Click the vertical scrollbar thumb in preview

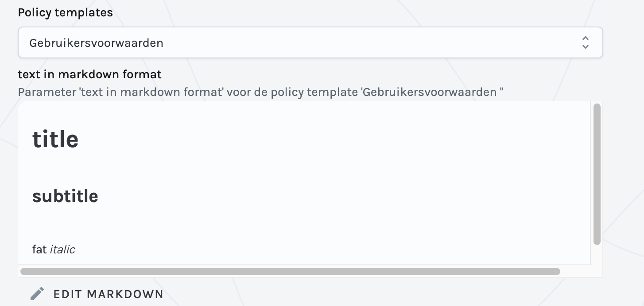click(x=597, y=174)
